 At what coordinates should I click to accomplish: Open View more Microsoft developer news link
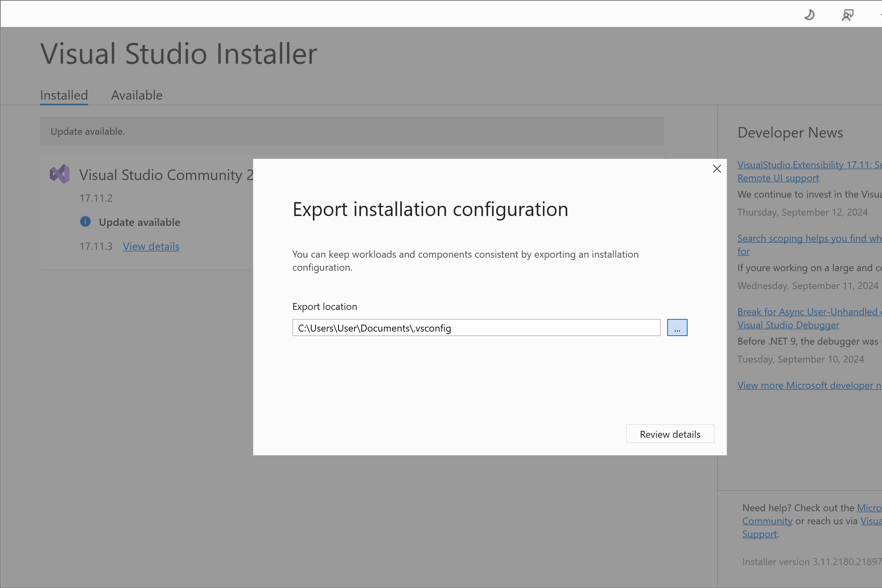point(809,385)
